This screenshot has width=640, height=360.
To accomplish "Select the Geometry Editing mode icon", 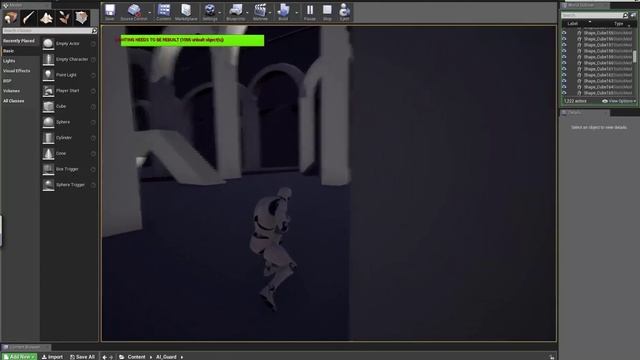I will pos(81,18).
